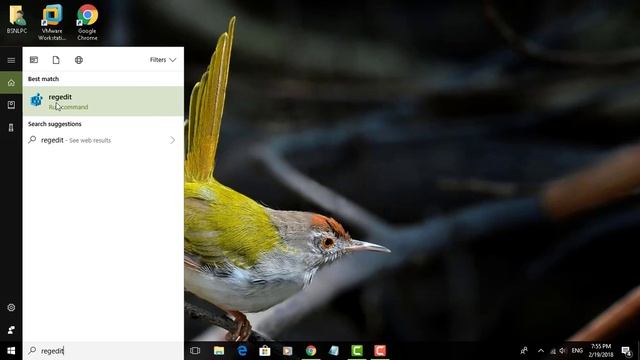Open the People icon in system tray
The image size is (640, 360).
524,351
